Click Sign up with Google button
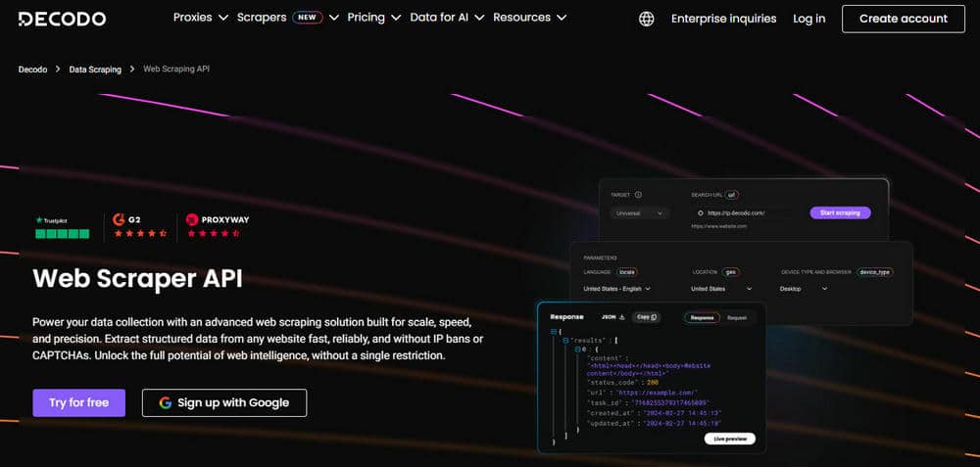Viewport: 980px width, 467px height. coord(224,402)
